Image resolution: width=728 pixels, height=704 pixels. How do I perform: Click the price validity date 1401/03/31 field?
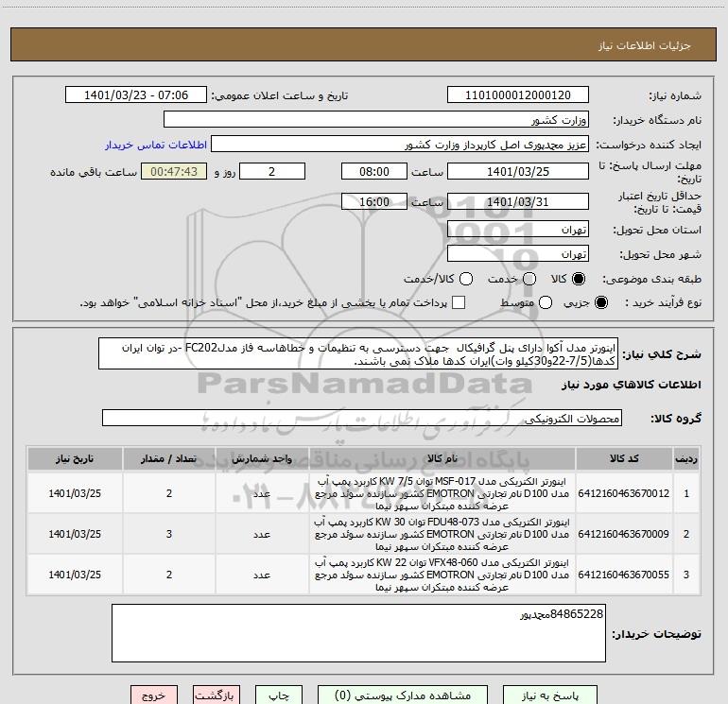point(518,201)
